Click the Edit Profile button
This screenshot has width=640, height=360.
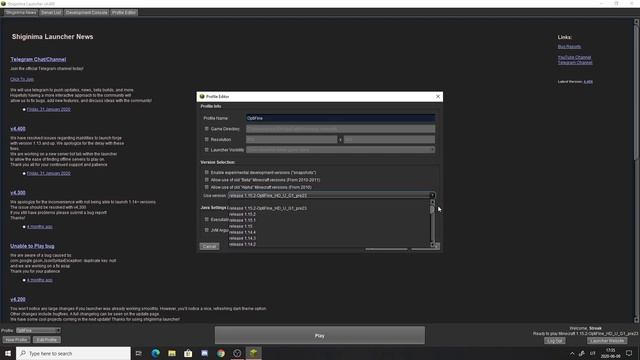[x=47, y=340]
